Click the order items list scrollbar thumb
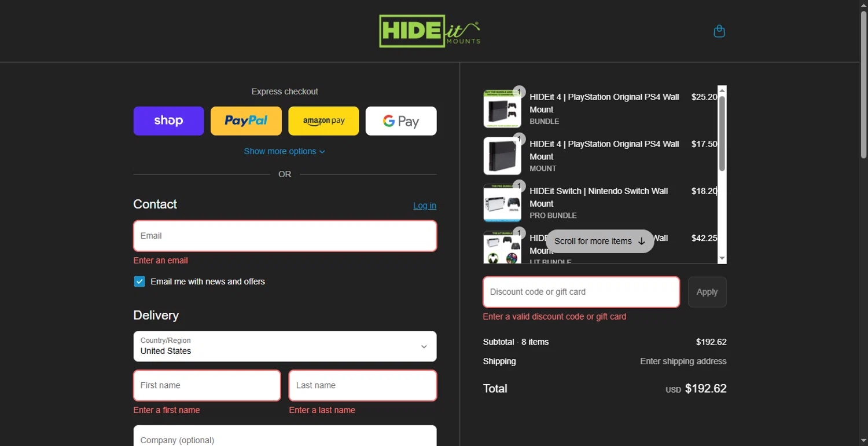 (x=722, y=133)
